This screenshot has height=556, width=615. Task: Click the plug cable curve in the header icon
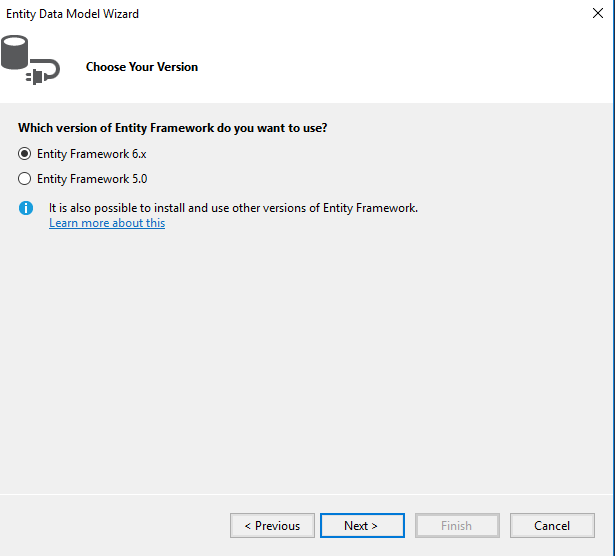52,67
